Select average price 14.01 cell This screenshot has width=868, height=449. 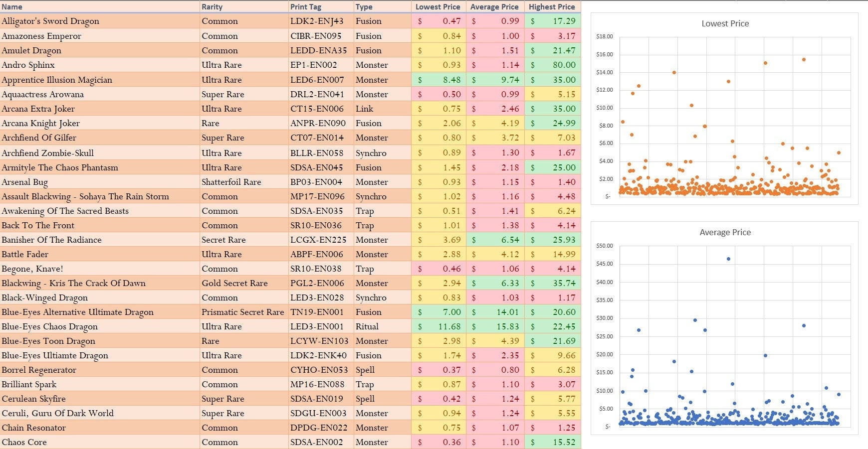(x=495, y=312)
